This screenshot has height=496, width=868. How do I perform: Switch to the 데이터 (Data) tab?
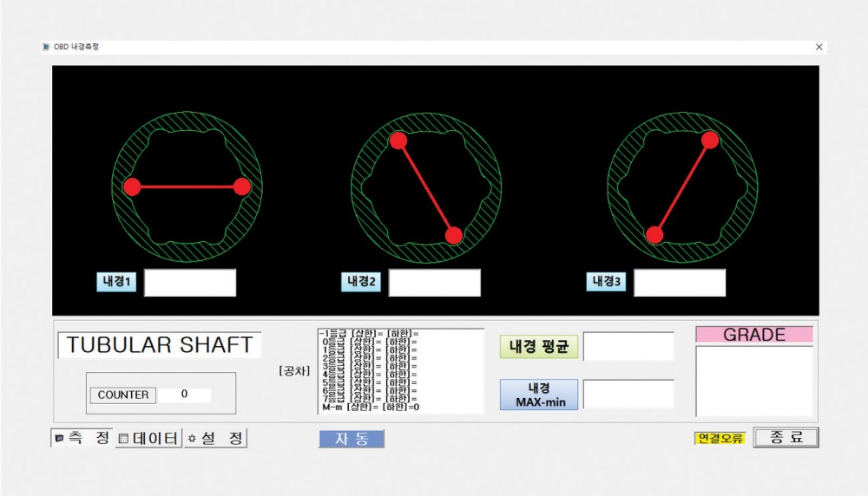[x=148, y=439]
